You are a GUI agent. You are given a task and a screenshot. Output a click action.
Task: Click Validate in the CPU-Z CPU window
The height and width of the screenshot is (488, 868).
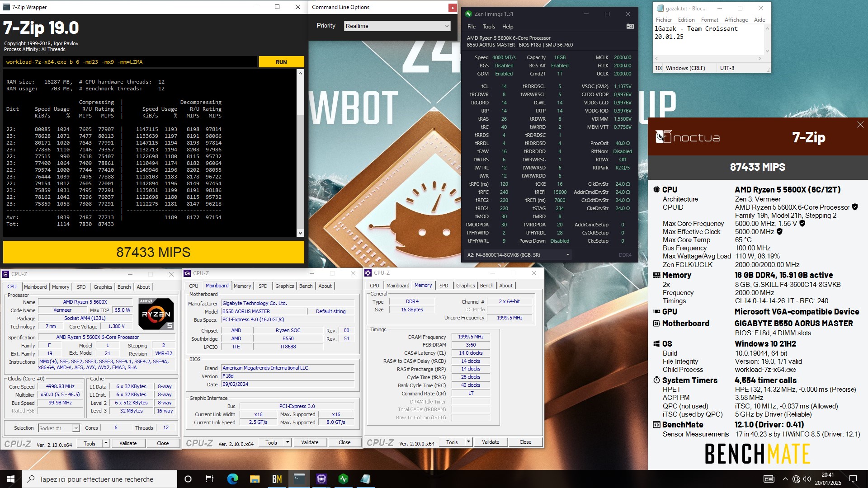pyautogui.click(x=128, y=443)
